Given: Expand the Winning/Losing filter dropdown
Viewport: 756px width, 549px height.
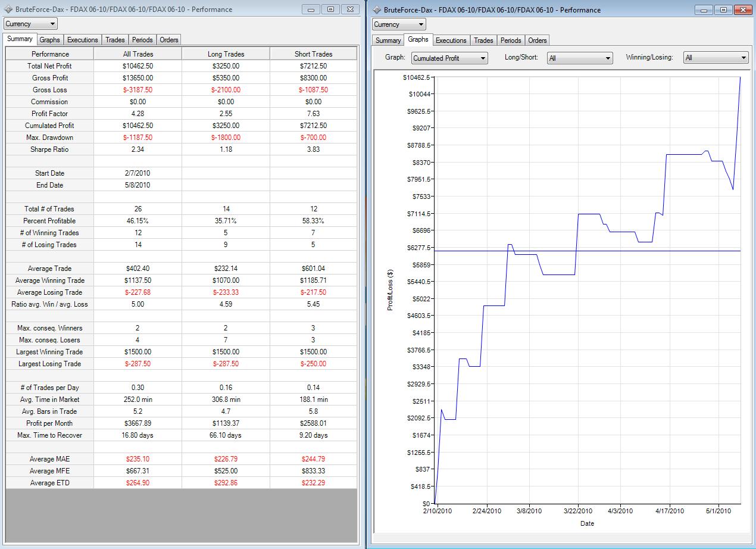Looking at the screenshot, I should 716,58.
